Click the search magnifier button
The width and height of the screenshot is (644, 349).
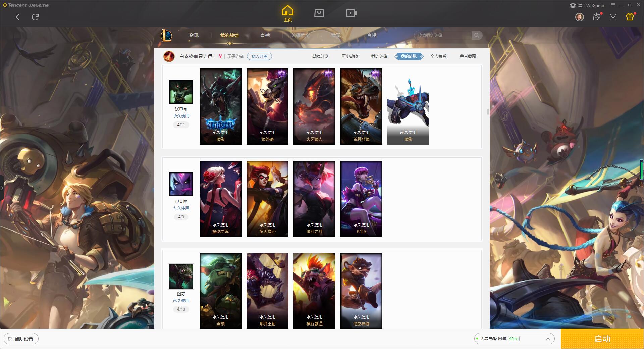coord(477,35)
